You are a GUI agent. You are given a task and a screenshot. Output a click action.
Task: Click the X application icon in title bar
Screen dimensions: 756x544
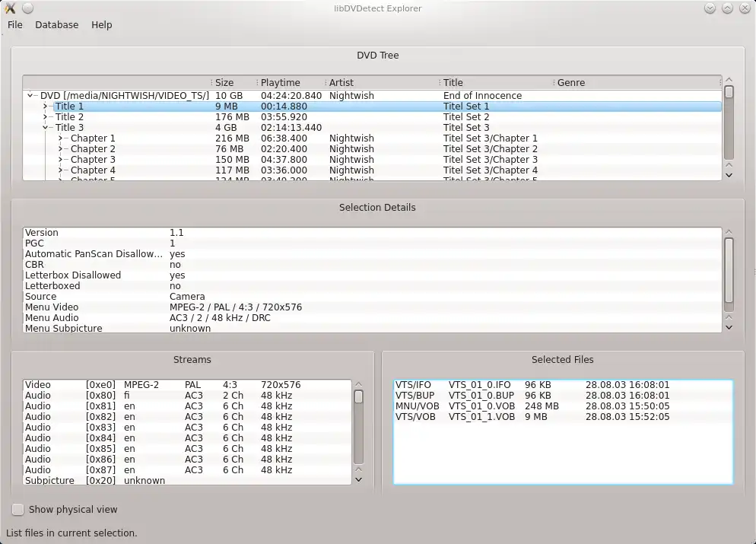(x=10, y=8)
